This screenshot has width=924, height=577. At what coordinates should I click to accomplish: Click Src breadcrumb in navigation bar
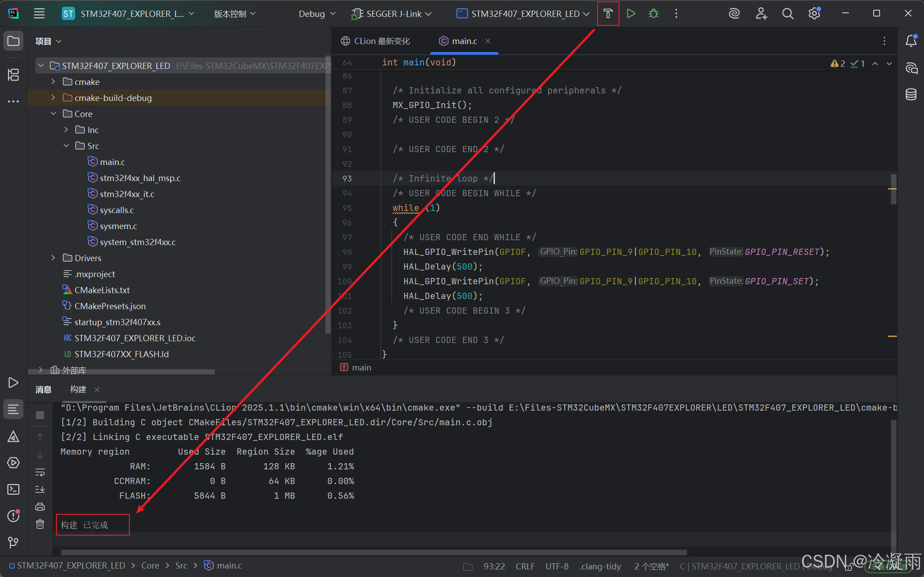(181, 565)
